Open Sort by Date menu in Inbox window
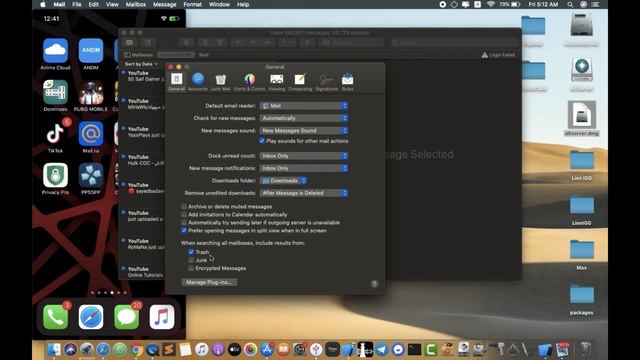640x360 pixels. click(141, 64)
